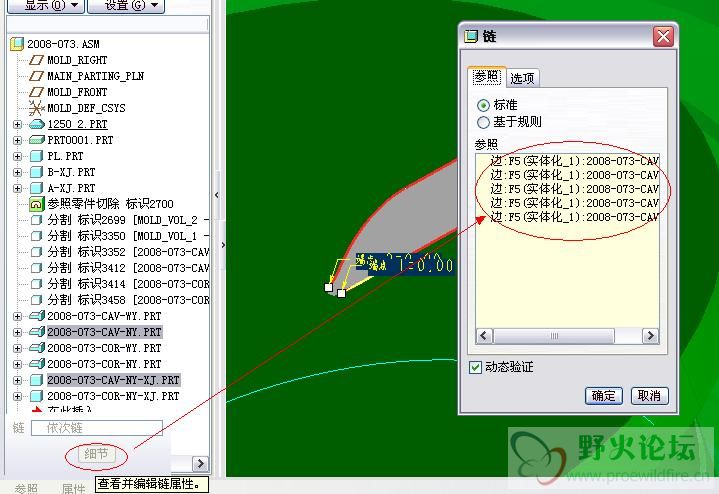This screenshot has width=719, height=494.
Task: Expand the 2008-073-COR-NY-XJ.PRT node
Action: tap(17, 396)
